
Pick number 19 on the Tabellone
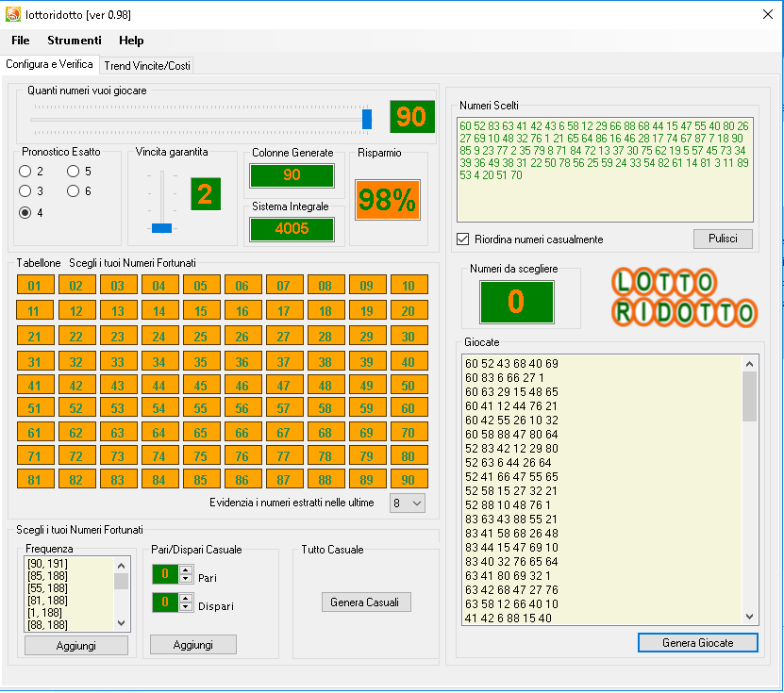368,311
